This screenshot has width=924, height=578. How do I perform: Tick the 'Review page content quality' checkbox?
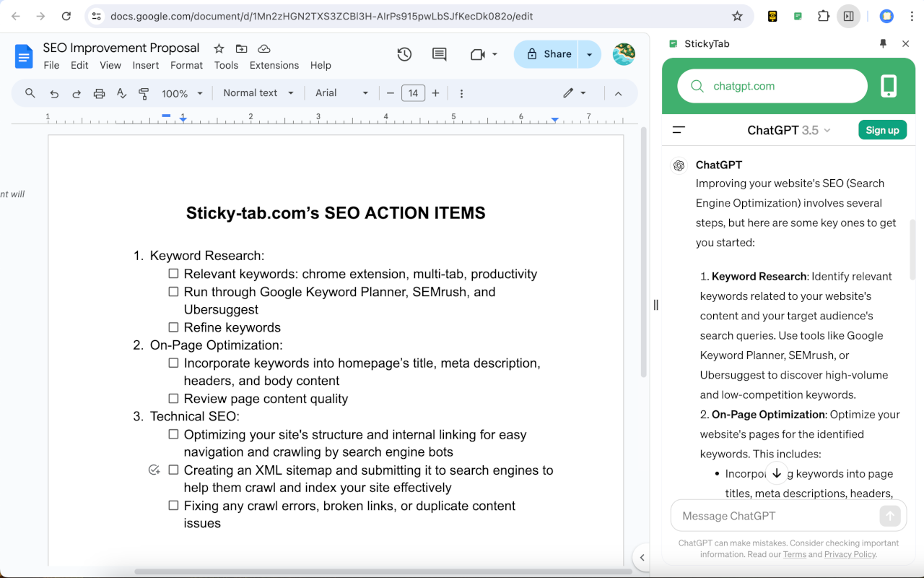[x=173, y=398]
